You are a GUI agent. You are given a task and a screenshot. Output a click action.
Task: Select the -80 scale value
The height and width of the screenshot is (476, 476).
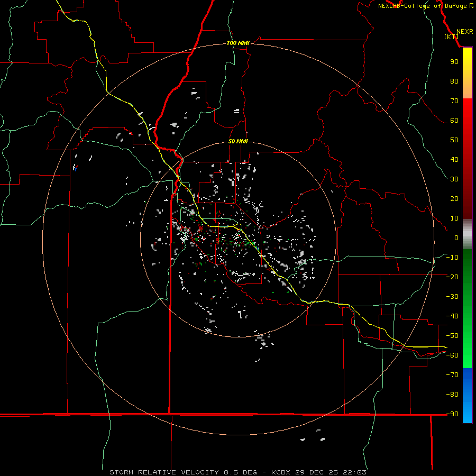pyautogui.click(x=452, y=395)
